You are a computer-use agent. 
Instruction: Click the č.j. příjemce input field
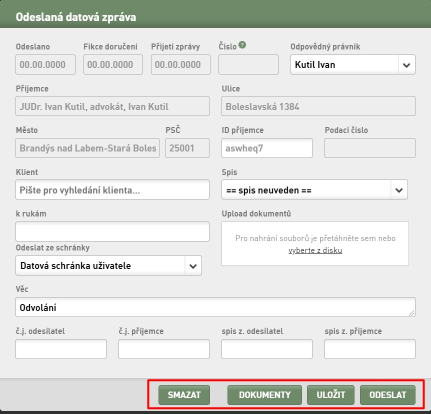[164, 349]
